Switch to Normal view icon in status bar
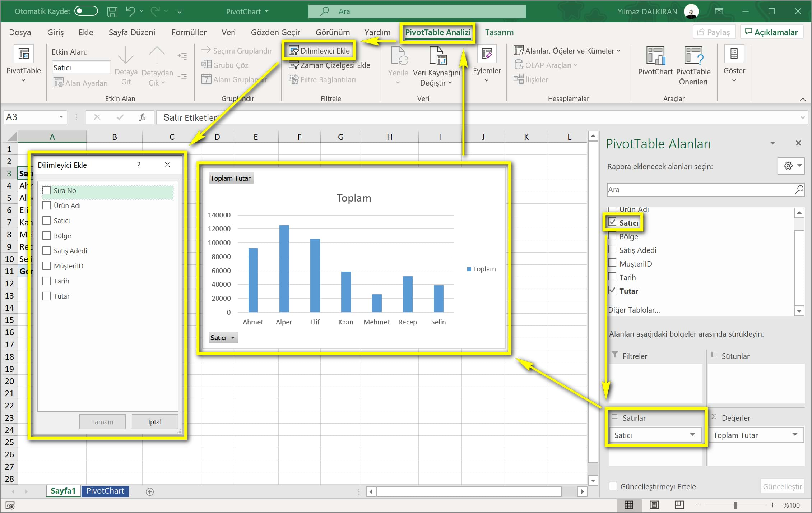This screenshot has height=513, width=812. click(629, 505)
